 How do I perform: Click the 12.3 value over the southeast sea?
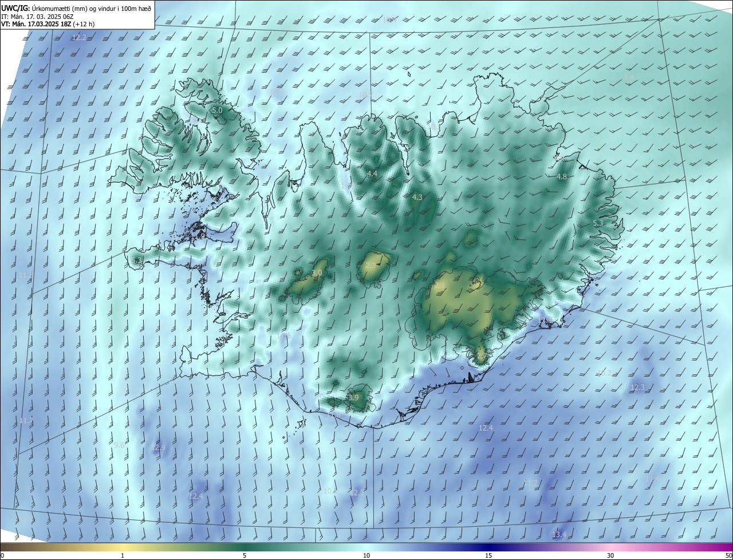(x=637, y=388)
